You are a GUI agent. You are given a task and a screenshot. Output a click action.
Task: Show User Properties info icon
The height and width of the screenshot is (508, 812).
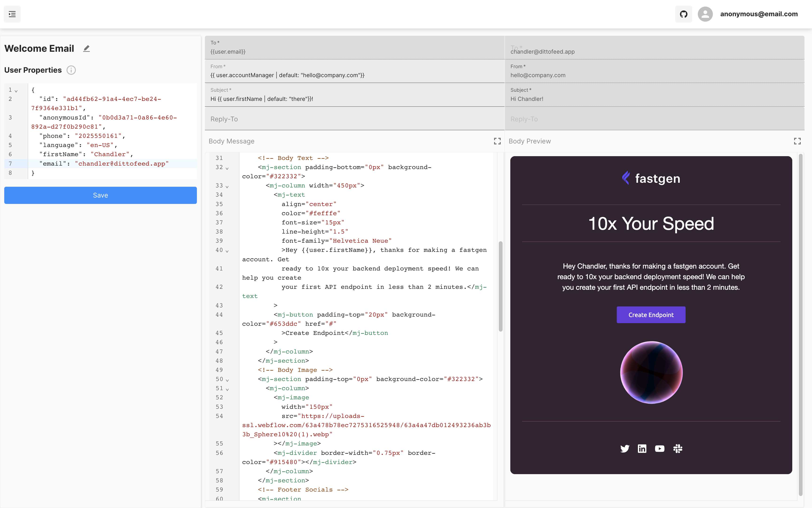point(71,70)
